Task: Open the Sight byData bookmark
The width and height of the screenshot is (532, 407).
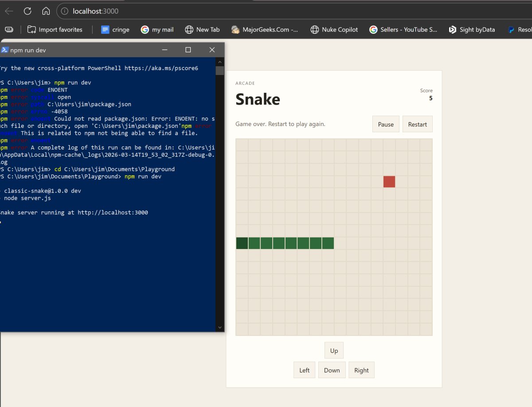Action: coord(472,30)
